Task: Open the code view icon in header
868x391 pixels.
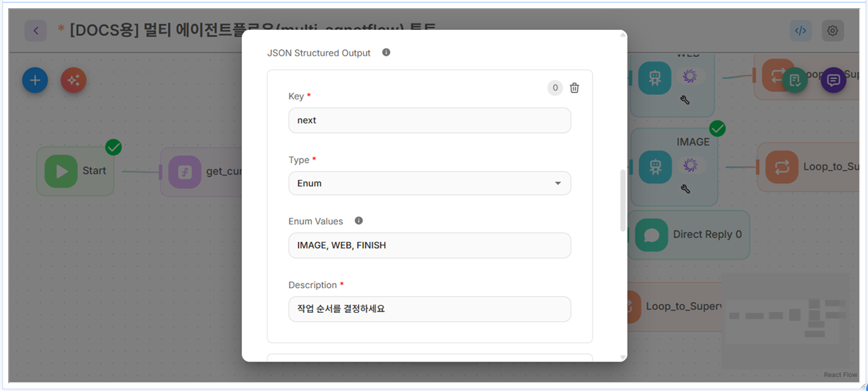Action: tap(801, 31)
